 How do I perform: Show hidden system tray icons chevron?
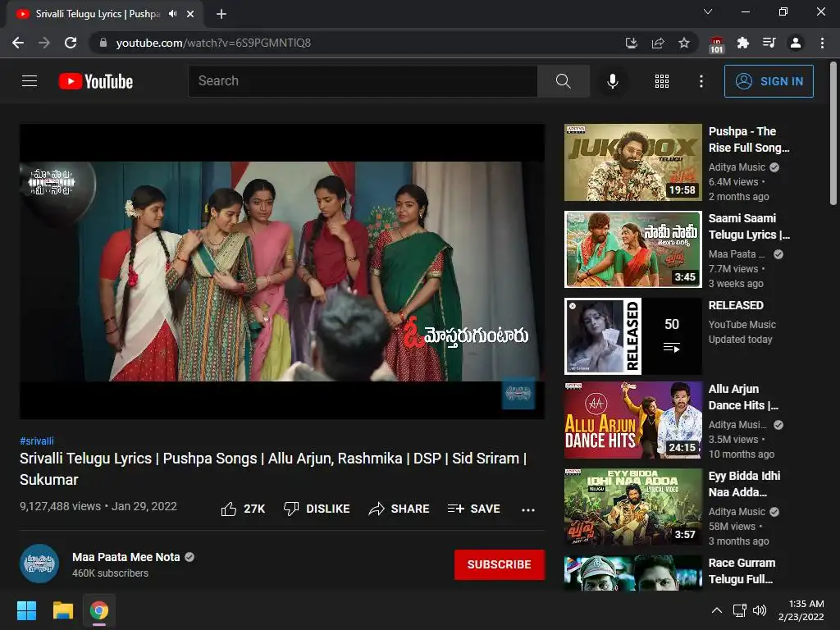[x=716, y=610]
